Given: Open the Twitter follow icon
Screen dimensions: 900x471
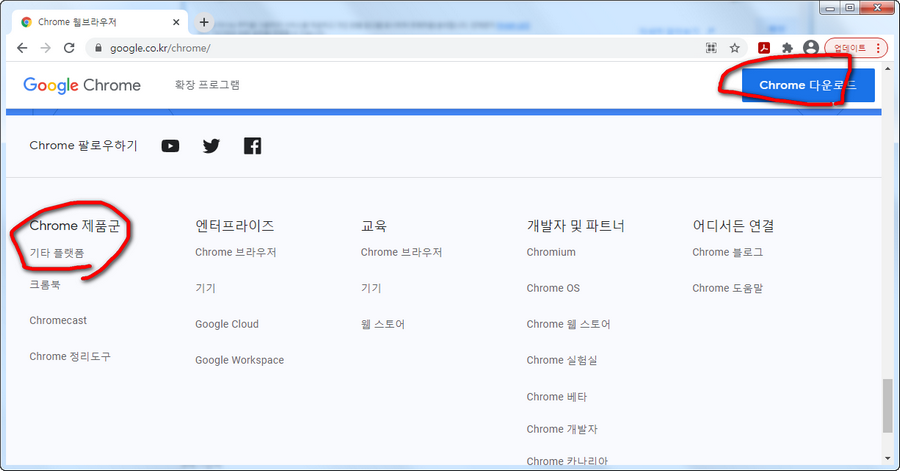Looking at the screenshot, I should (211, 146).
